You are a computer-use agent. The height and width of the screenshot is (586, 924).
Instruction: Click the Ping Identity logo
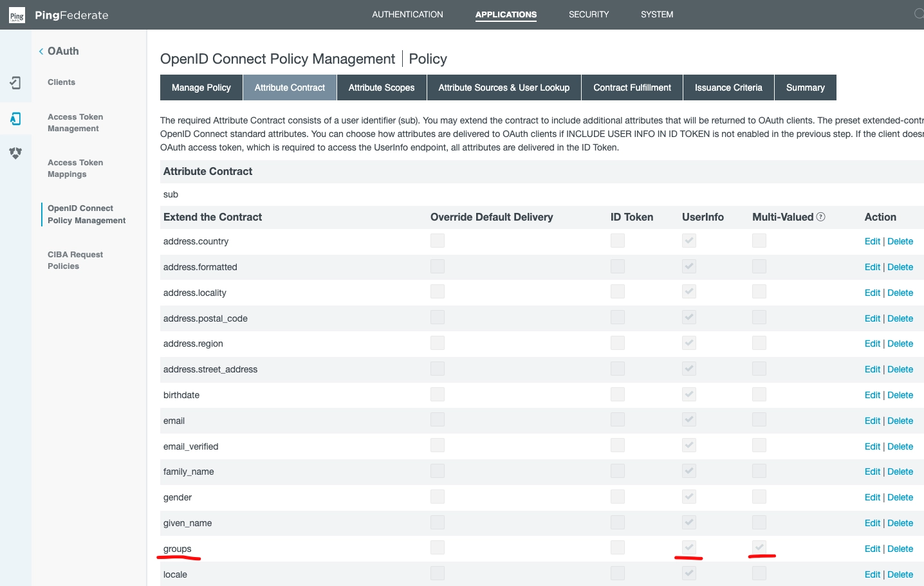click(x=17, y=15)
